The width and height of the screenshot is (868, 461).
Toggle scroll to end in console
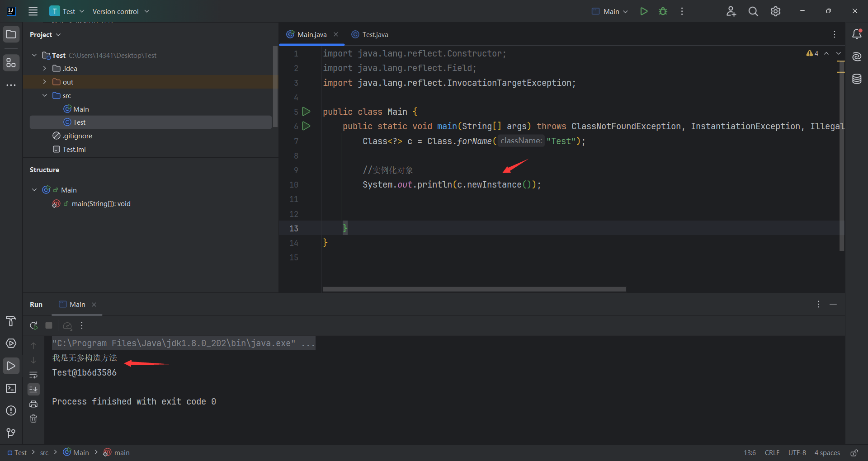[x=33, y=389]
